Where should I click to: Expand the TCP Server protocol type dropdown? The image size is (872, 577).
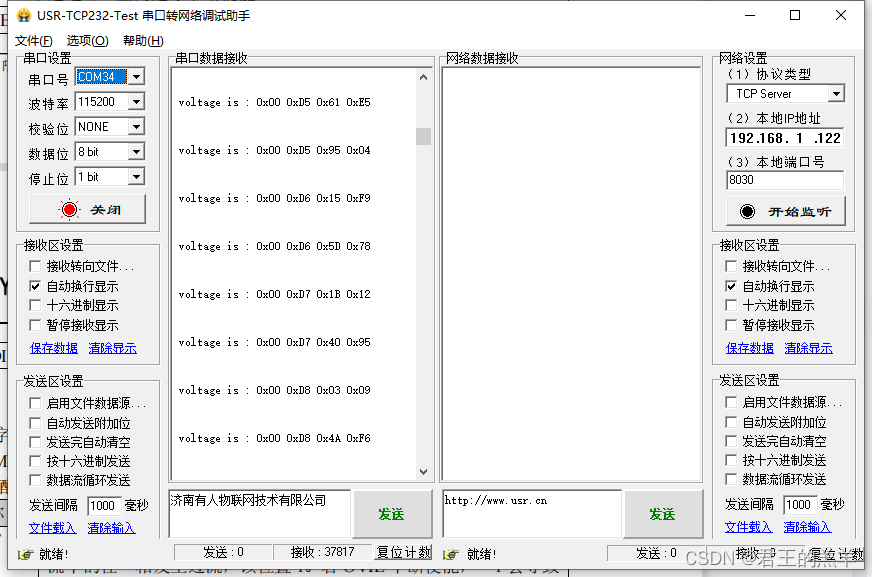pos(836,94)
